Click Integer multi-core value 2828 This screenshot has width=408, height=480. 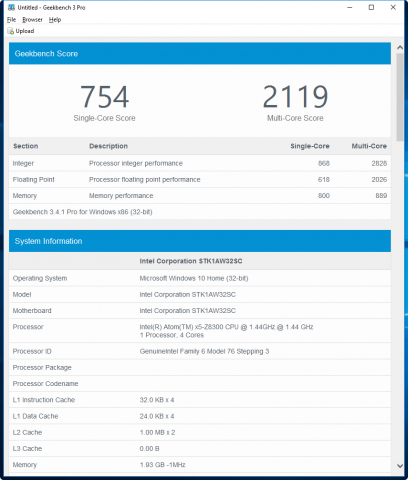[379, 163]
